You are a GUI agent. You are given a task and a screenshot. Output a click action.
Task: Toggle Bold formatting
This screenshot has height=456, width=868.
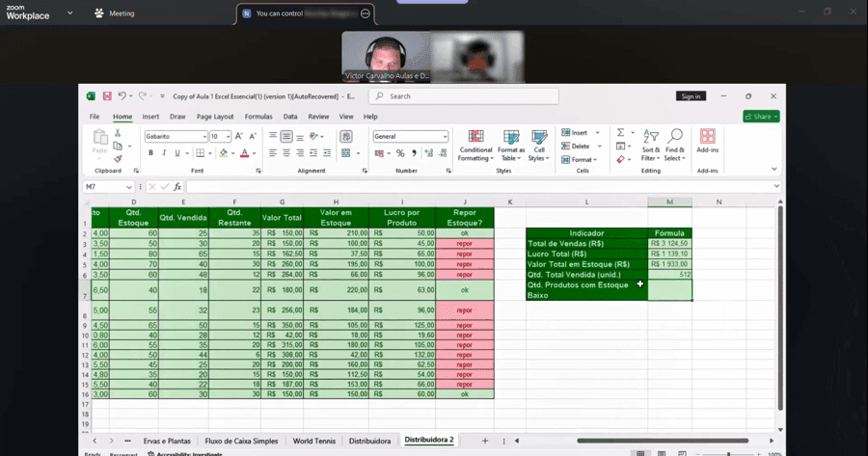[150, 153]
